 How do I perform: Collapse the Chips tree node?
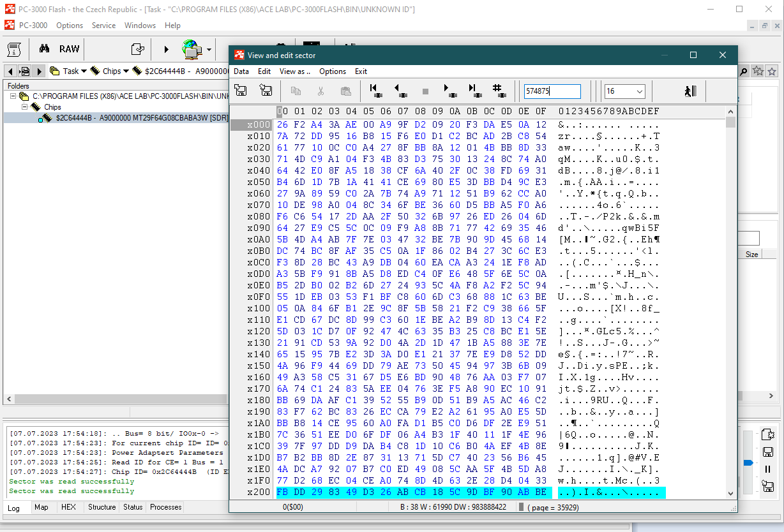tap(25, 107)
